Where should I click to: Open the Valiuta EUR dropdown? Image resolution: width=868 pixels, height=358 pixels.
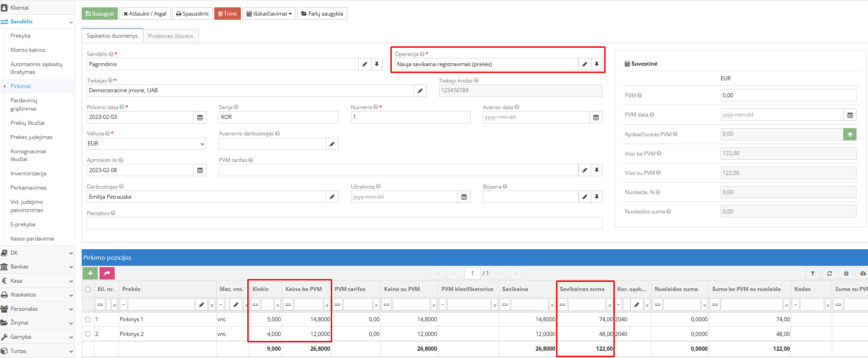pos(146,144)
